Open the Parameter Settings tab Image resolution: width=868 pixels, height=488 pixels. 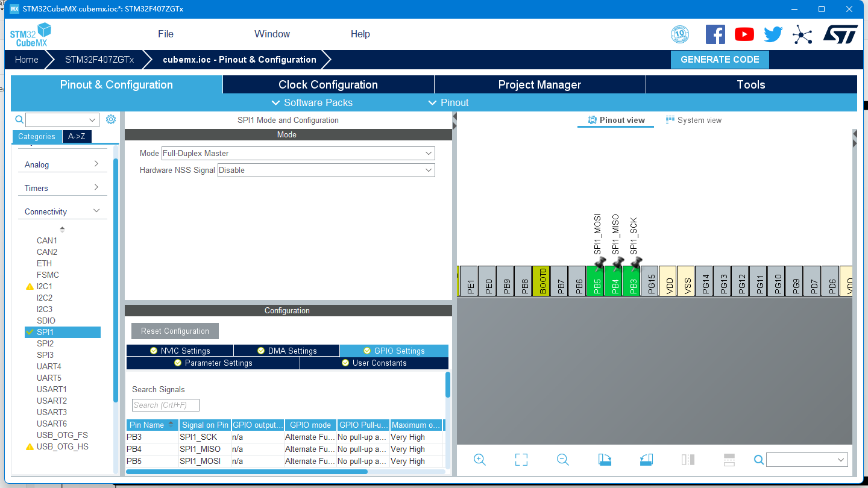point(213,363)
